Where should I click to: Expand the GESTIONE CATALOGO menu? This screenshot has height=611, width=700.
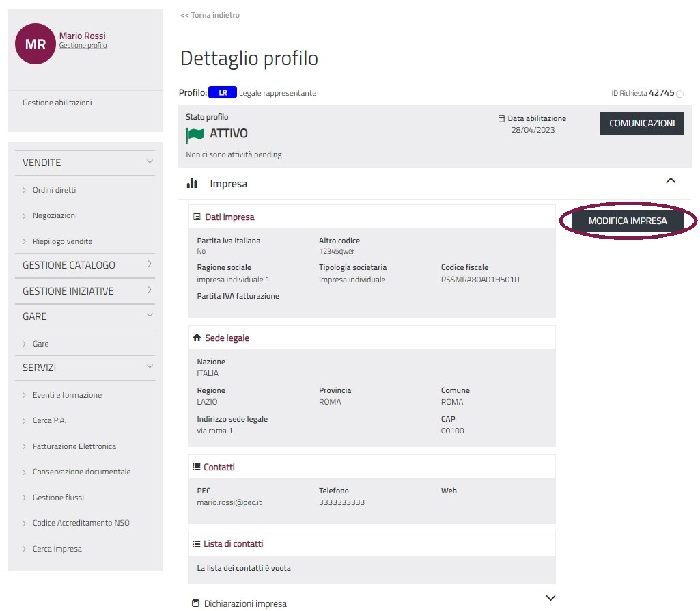(x=150, y=264)
